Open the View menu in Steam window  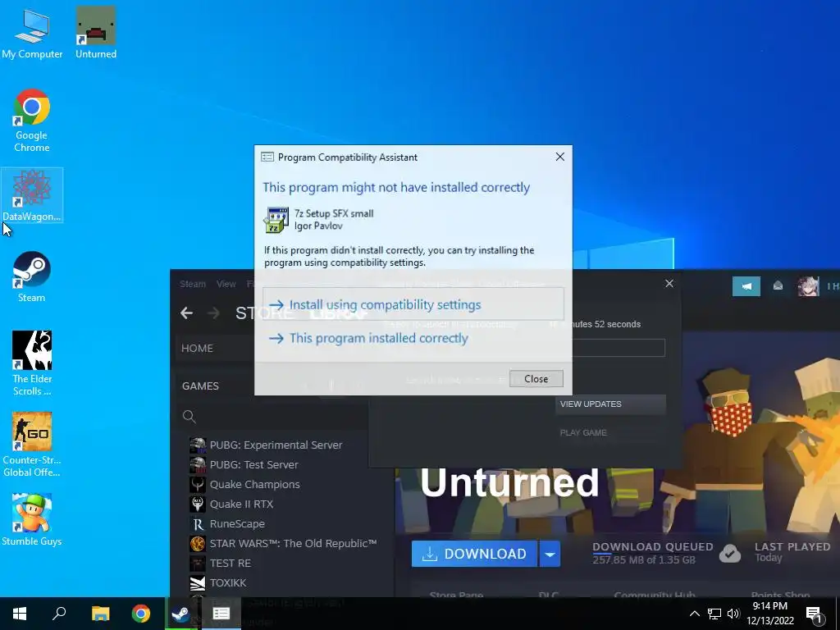pyautogui.click(x=226, y=284)
